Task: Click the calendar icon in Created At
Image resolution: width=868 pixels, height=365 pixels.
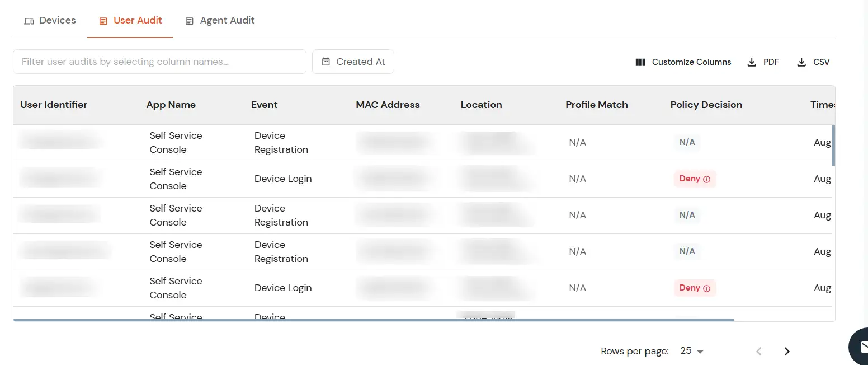Action: tap(326, 62)
